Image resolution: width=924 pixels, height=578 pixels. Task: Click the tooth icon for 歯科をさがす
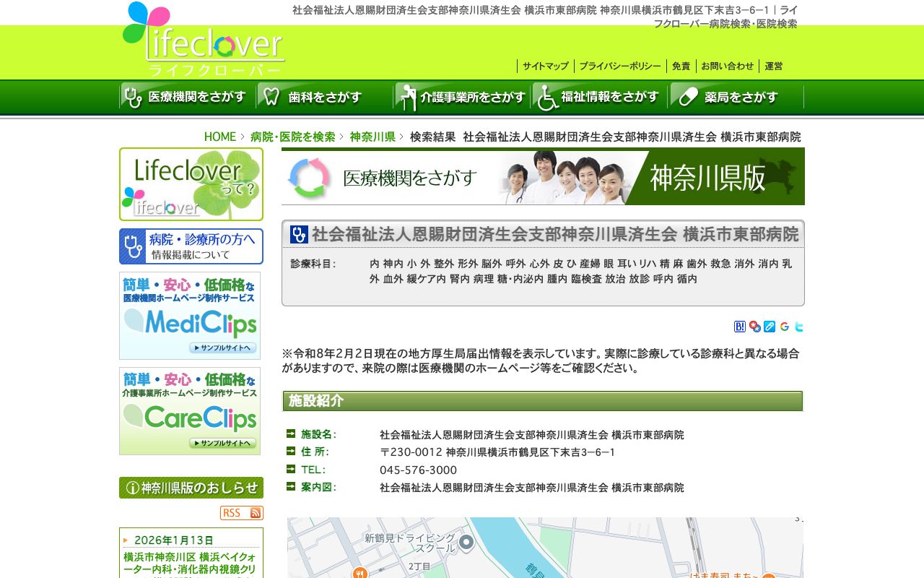tap(271, 95)
